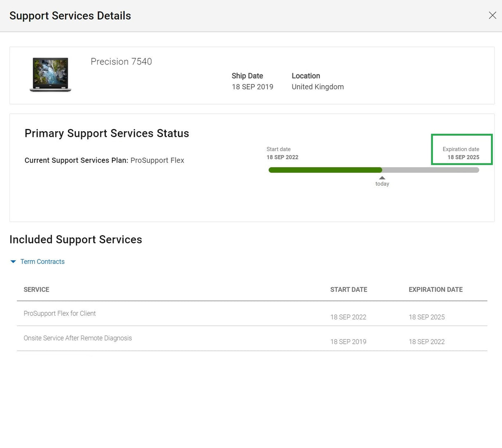Click the EXPIRATION DATE column header

[435, 290]
